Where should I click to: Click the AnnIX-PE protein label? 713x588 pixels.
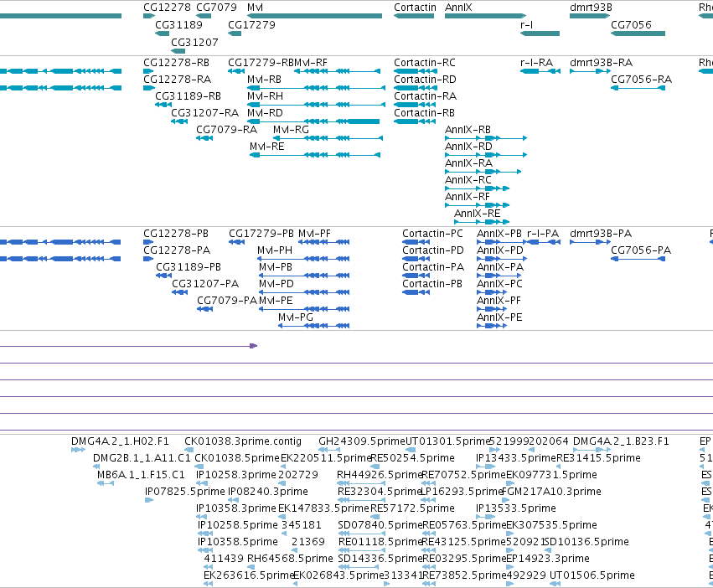pyautogui.click(x=499, y=317)
